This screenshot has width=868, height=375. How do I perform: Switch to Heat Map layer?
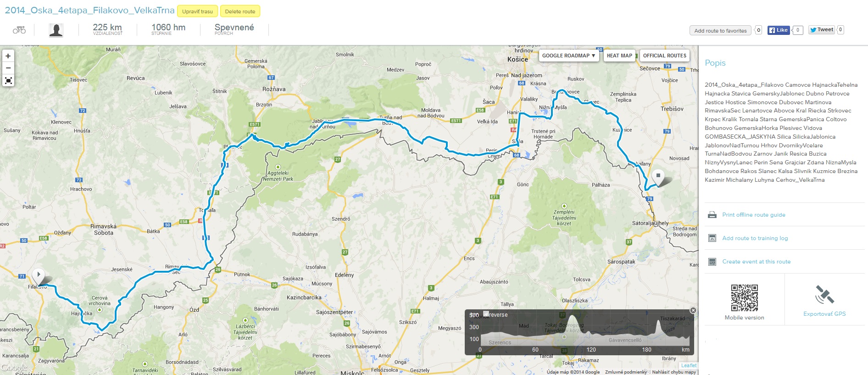[619, 56]
